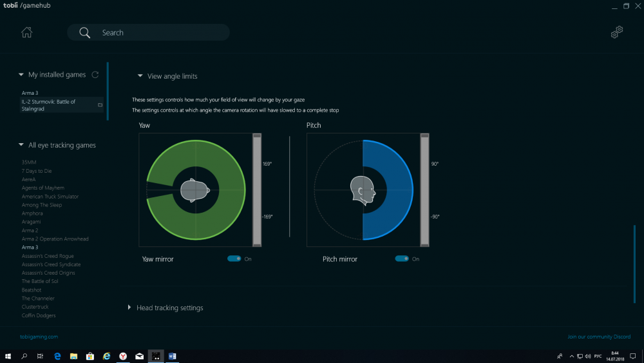The image size is (644, 363).
Task: Select Coffin Dodgers
Action: tap(39, 315)
